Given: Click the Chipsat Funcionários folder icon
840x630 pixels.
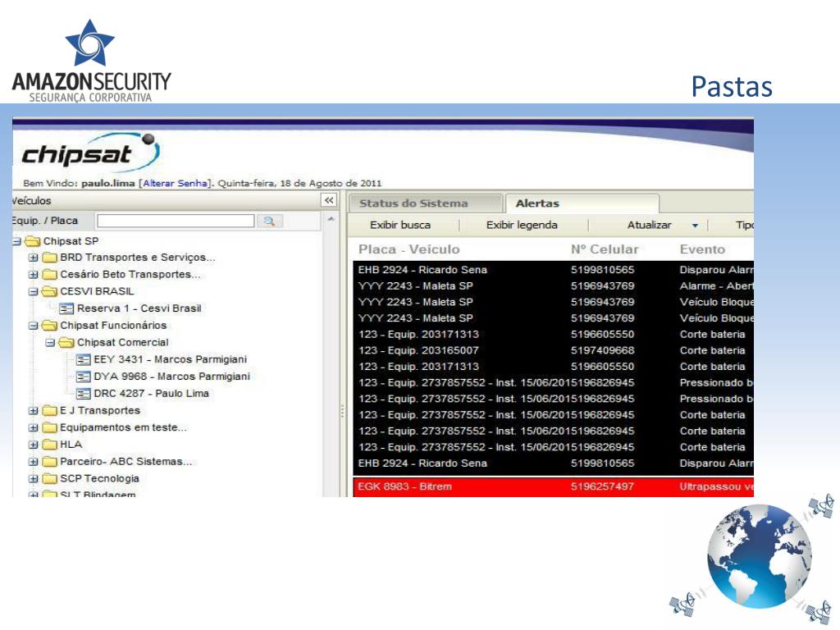Looking at the screenshot, I should [x=50, y=326].
